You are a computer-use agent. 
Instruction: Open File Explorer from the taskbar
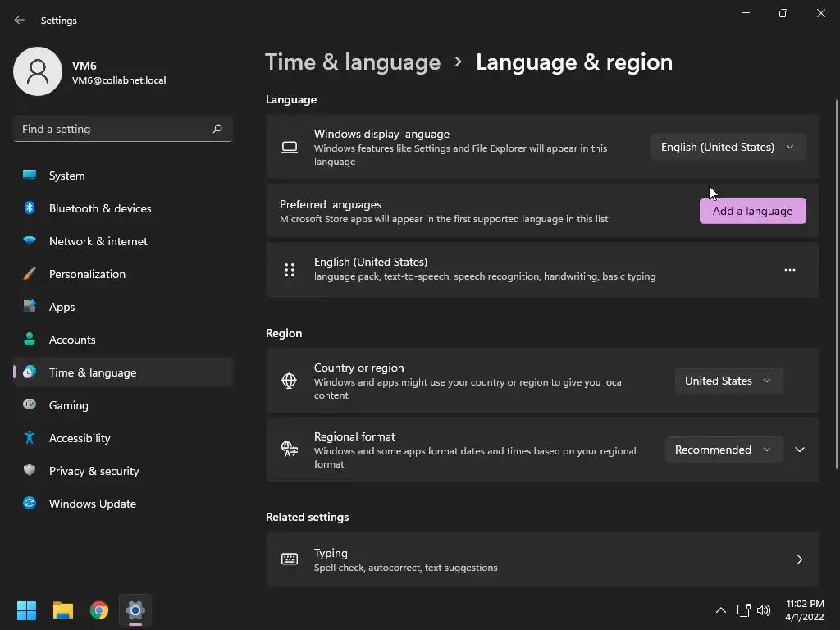pyautogui.click(x=63, y=610)
